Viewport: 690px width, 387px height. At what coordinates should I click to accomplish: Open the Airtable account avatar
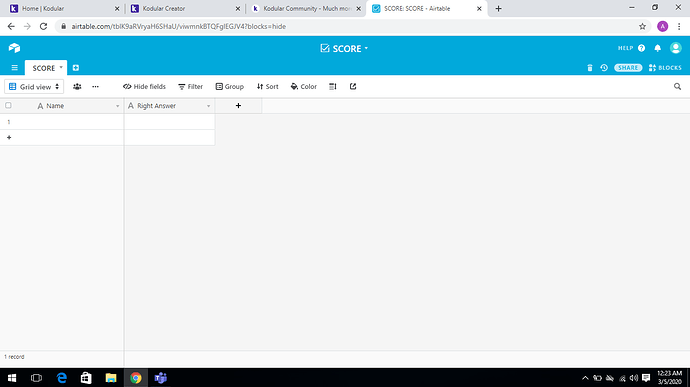point(675,48)
